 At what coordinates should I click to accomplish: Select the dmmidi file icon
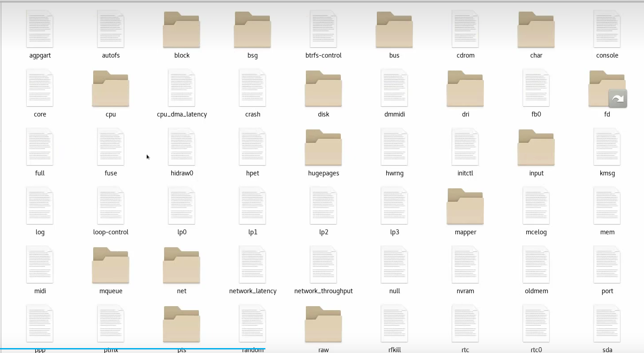(x=394, y=88)
